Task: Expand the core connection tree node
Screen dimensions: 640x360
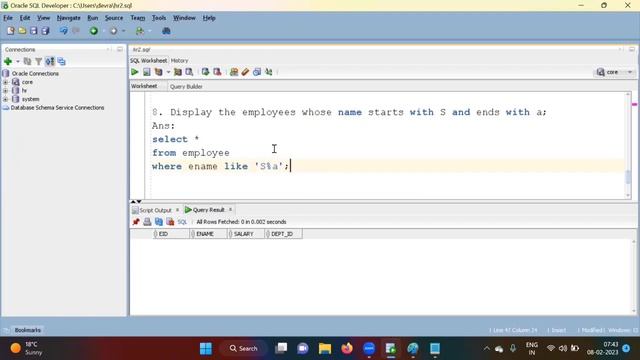Action: coord(5,82)
